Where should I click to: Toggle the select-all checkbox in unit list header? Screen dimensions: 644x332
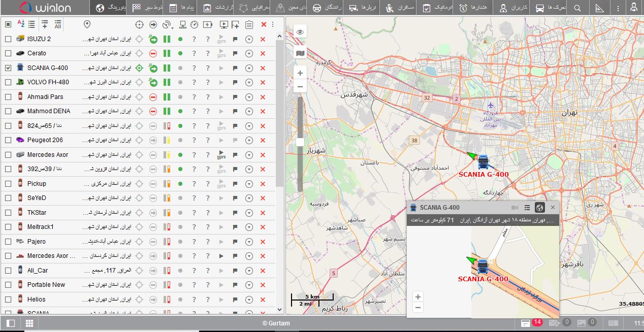point(8,24)
